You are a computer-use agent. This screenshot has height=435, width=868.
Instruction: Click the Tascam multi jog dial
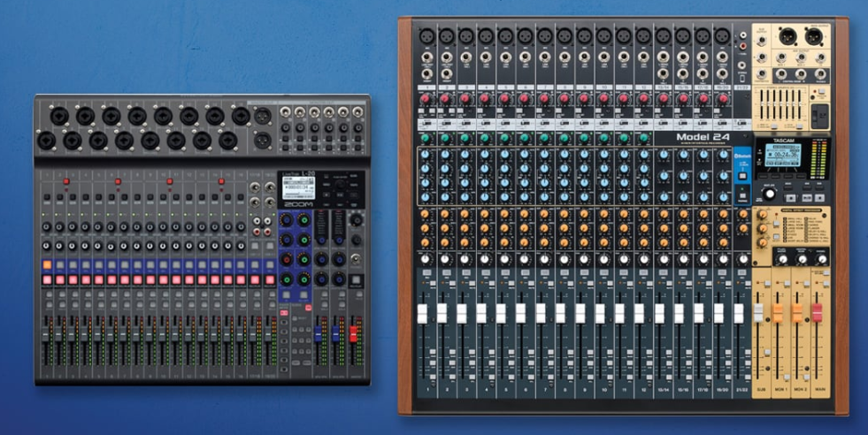point(769,195)
